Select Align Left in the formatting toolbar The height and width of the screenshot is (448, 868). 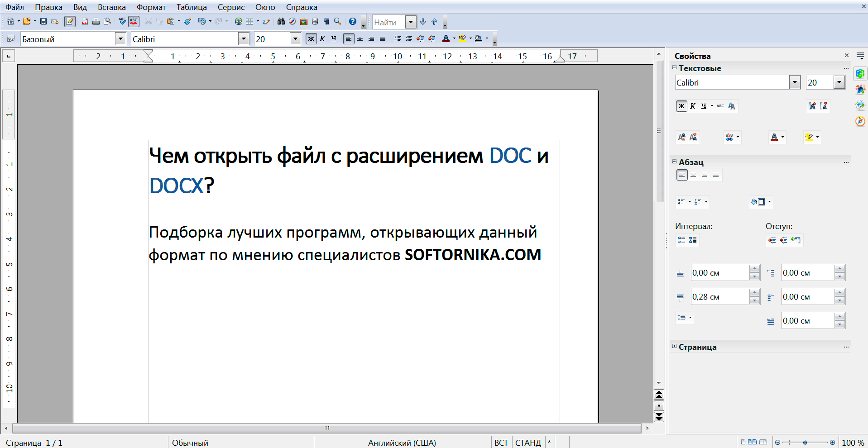click(x=348, y=39)
